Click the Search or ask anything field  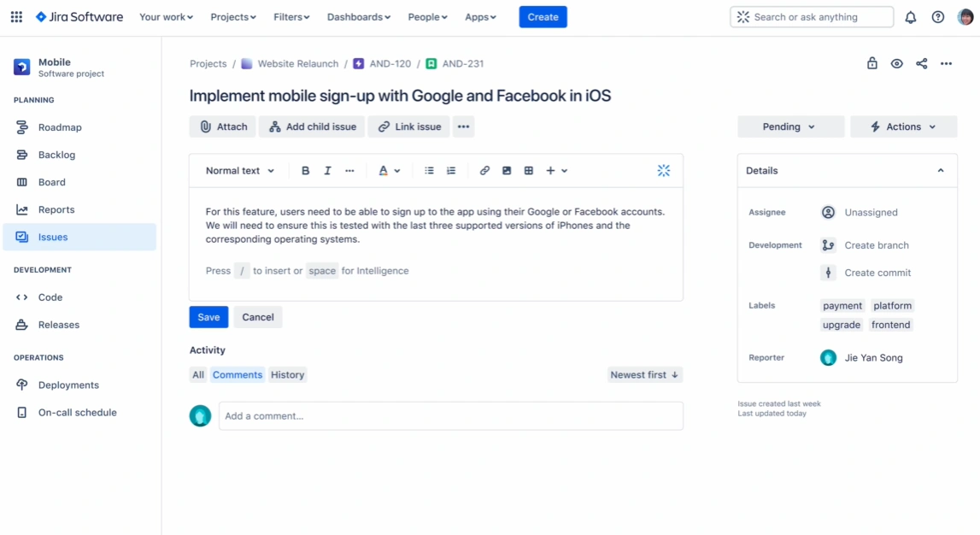pos(812,17)
